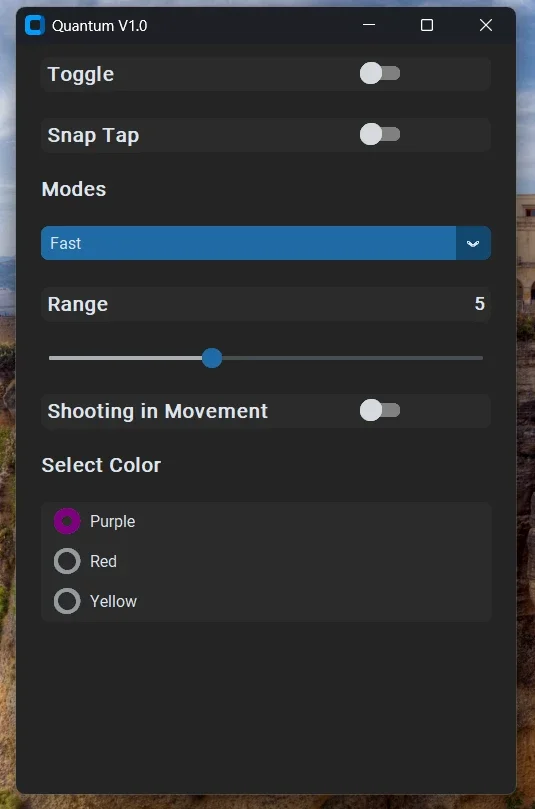The image size is (535, 809).
Task: Maximize the Quantum window
Action: point(427,25)
